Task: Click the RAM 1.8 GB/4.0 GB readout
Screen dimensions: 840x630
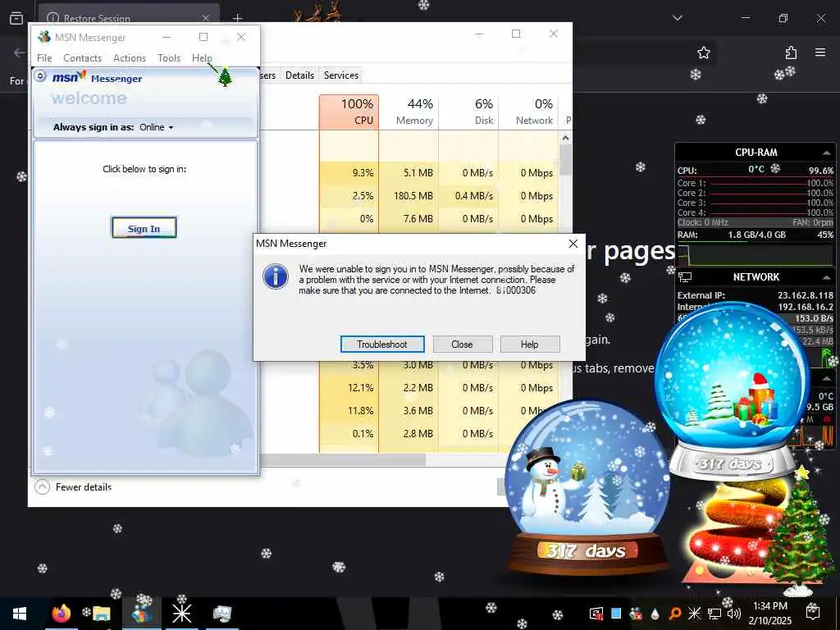Action: pyautogui.click(x=756, y=235)
